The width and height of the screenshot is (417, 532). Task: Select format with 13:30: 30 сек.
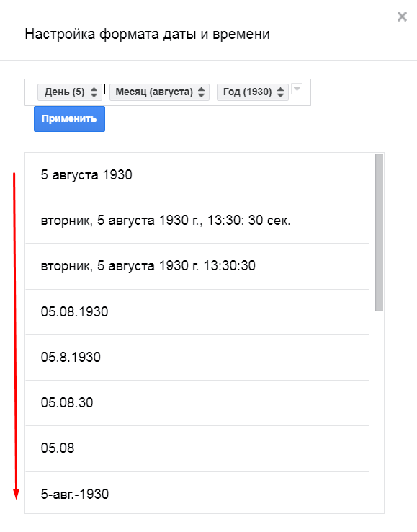click(197, 221)
